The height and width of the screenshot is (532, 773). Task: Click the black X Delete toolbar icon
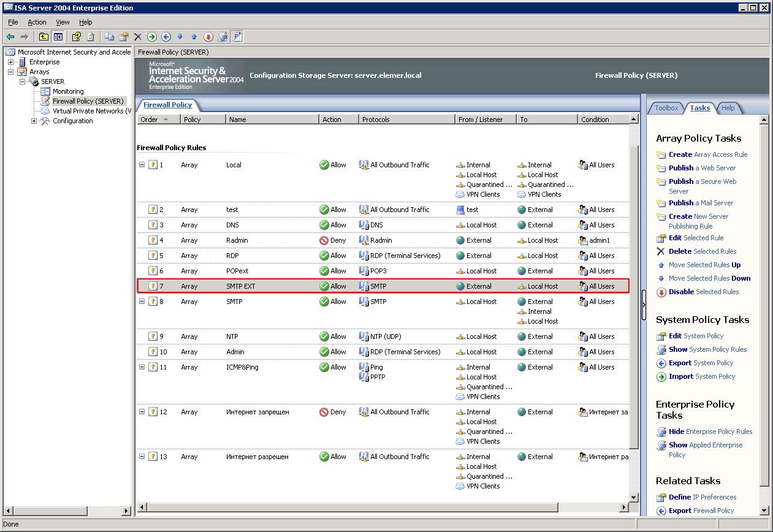138,37
